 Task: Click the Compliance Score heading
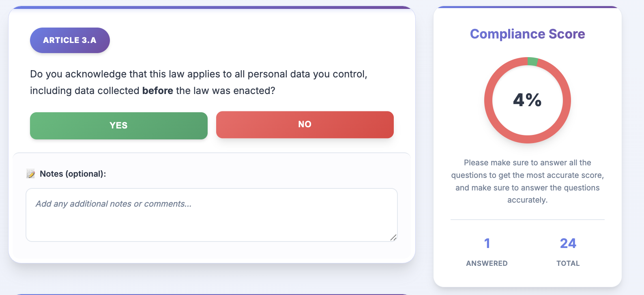click(x=527, y=34)
